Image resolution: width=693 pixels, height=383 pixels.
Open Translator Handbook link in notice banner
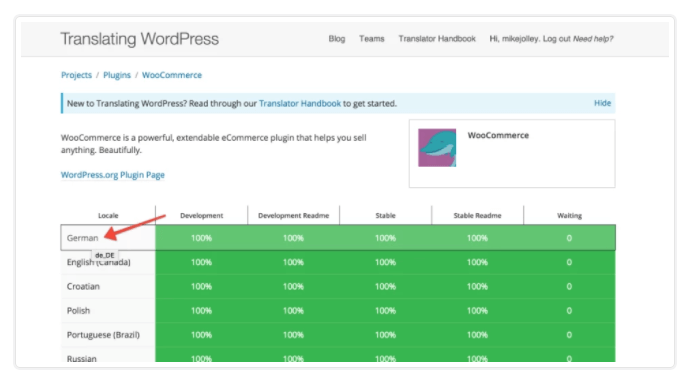300,103
